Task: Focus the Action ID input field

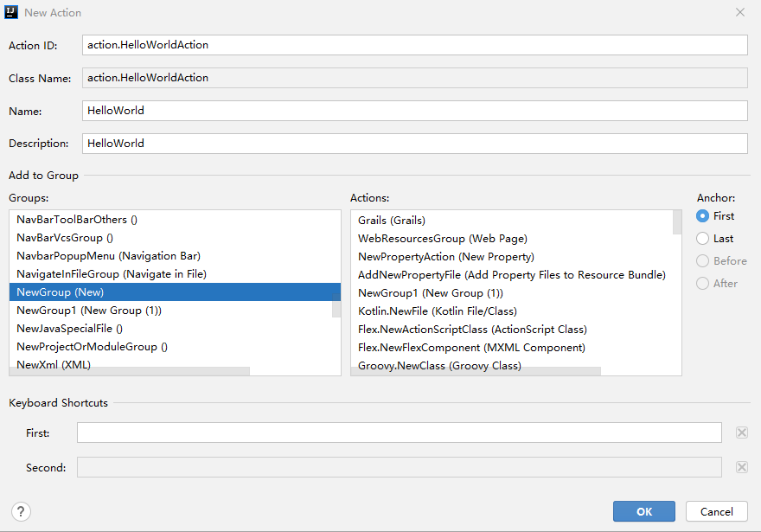Action: (415, 45)
